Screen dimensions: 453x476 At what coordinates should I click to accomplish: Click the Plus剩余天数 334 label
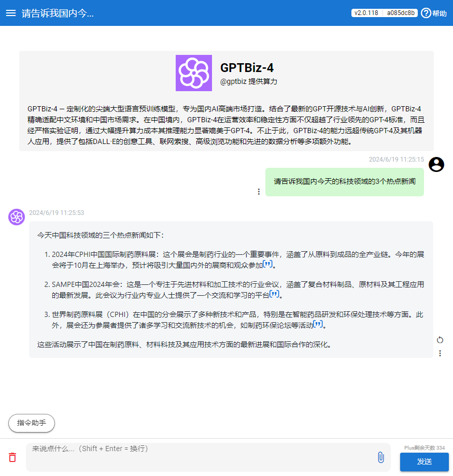(x=424, y=448)
